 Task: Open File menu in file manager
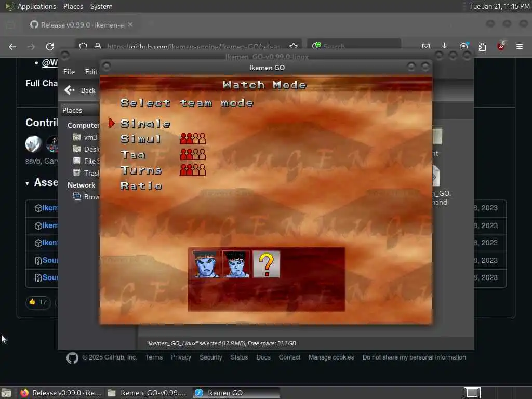[69, 72]
